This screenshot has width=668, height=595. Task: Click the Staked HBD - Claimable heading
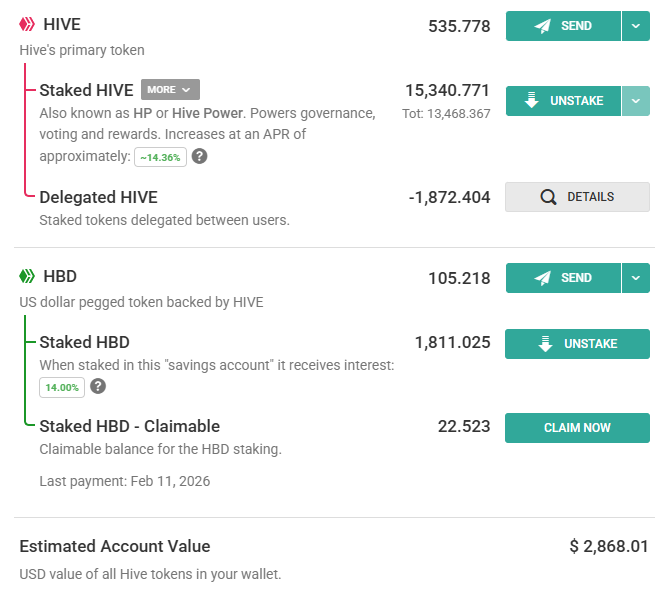(x=129, y=426)
